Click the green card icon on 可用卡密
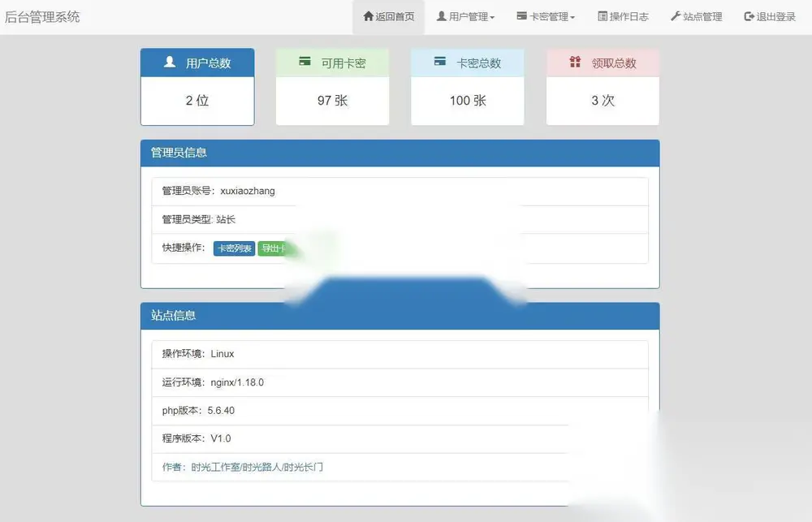Viewport: 812px width, 522px height. (x=305, y=61)
